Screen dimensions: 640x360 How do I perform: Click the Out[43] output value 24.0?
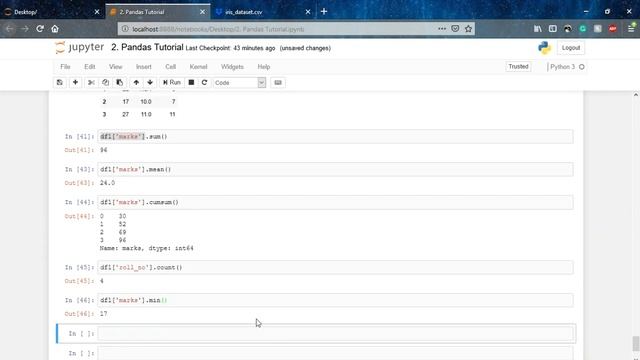click(x=107, y=183)
